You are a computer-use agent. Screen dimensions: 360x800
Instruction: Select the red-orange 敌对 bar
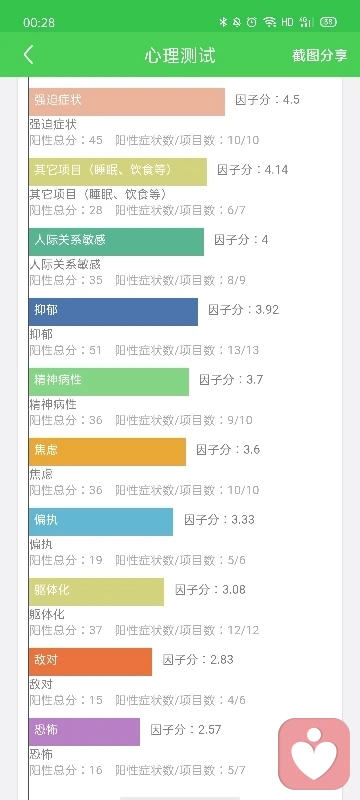[x=90, y=661]
